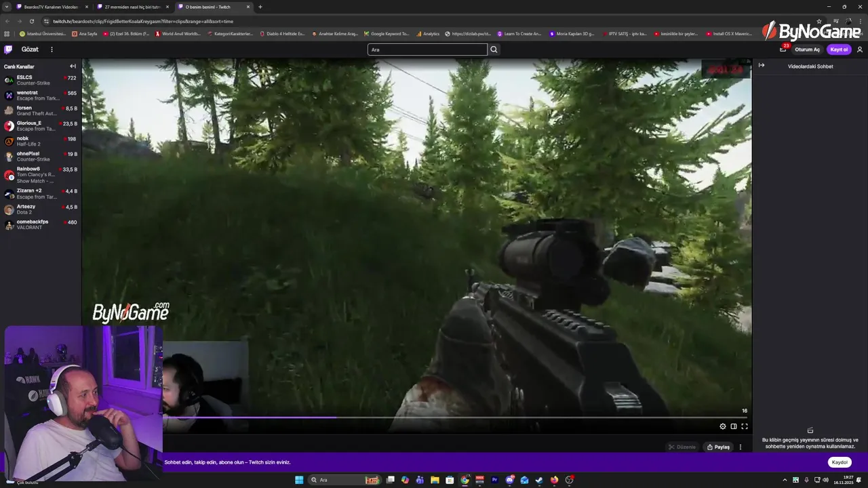The height and width of the screenshot is (488, 868).
Task: Click the Düzenle clip edit button
Action: coord(682,447)
